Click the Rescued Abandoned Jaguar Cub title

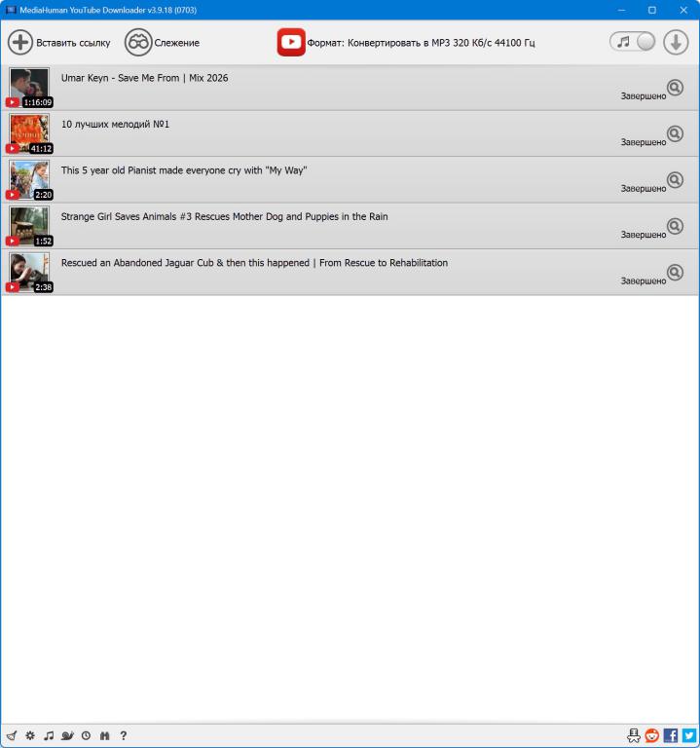click(254, 263)
